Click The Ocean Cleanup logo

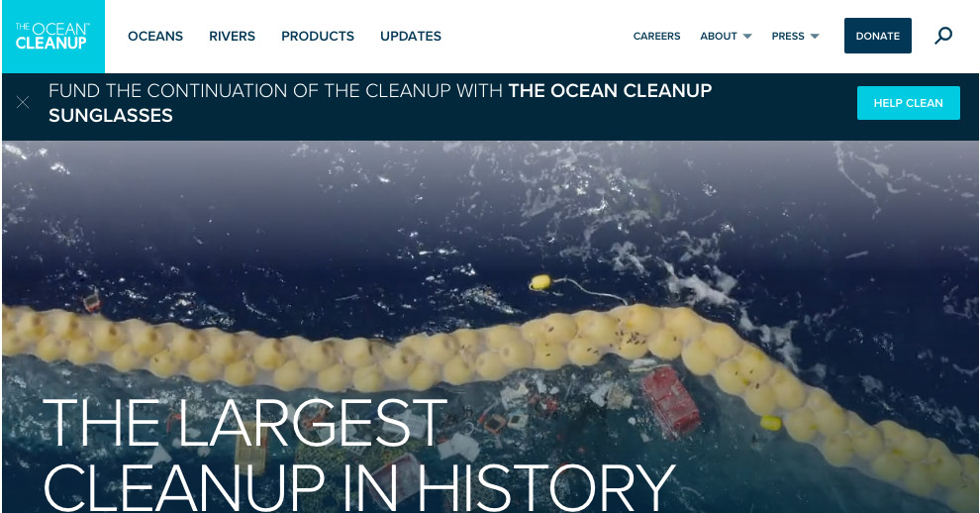52,37
